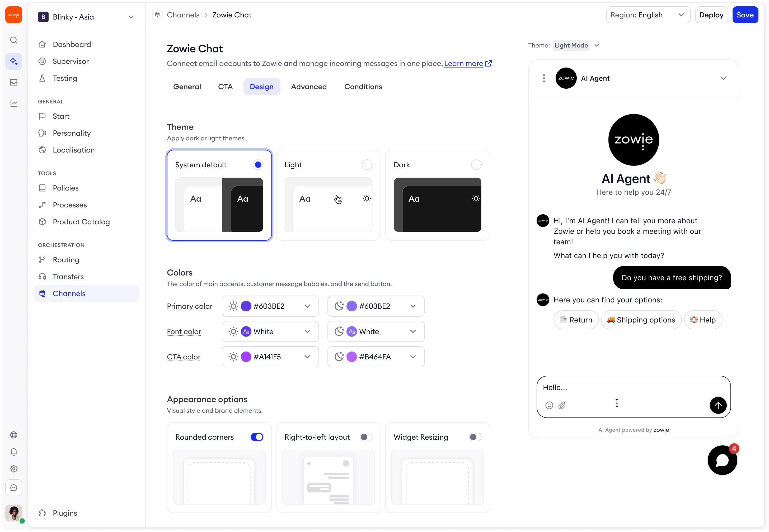Open the analytics chart icon in left rail
769x532 pixels.
click(14, 104)
